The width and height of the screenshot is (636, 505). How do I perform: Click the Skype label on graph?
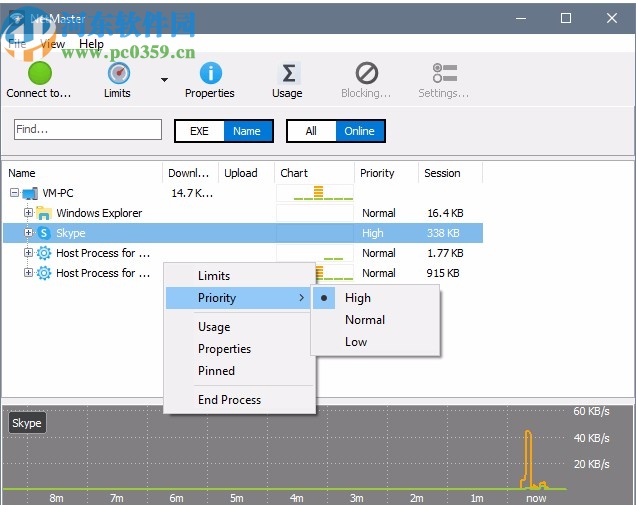(27, 423)
